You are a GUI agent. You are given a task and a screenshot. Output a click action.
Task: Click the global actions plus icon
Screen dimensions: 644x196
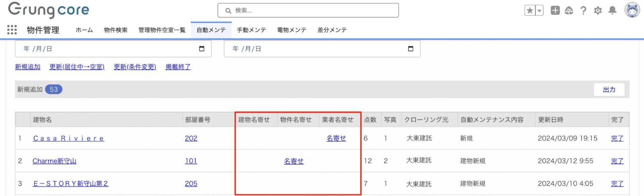[555, 10]
